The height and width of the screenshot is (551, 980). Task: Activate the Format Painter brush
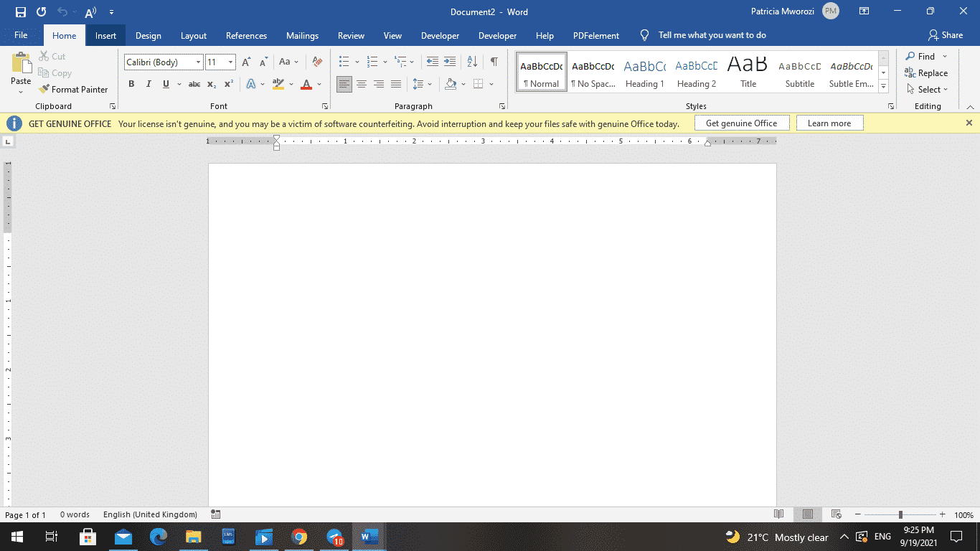click(x=74, y=89)
